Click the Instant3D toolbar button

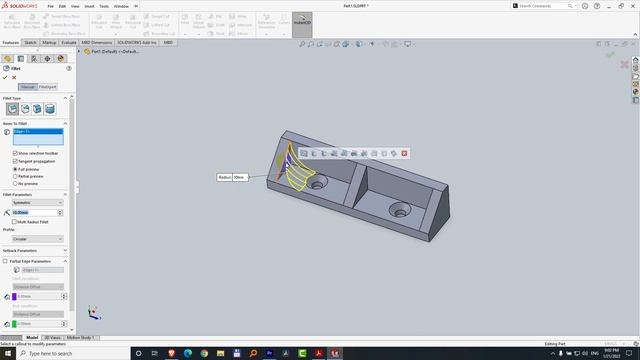[x=302, y=24]
